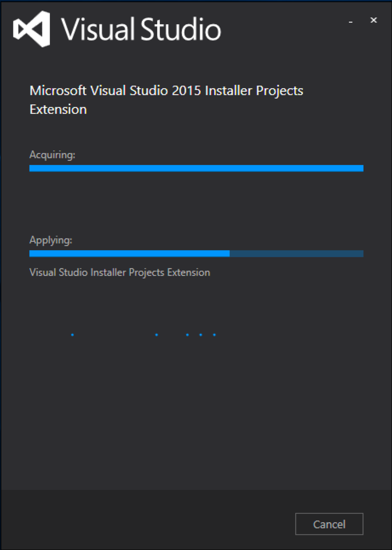392x550 pixels.
Task: Click the second blue progress dot
Action: click(x=156, y=334)
